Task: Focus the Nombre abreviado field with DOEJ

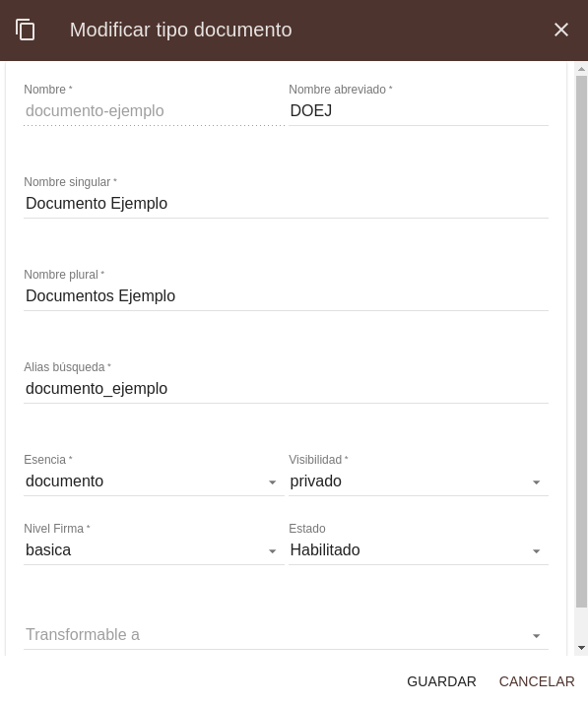Action: click(419, 111)
